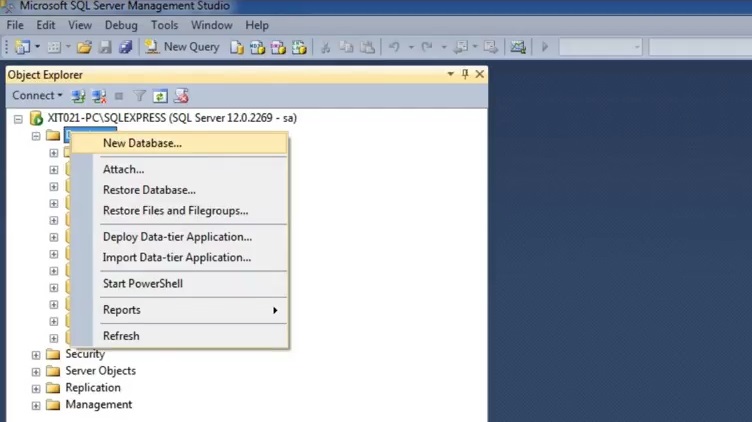Screen dimensions: 752x422
Task: Open the New Project dropdown arrow
Action: pyautogui.click(x=37, y=47)
